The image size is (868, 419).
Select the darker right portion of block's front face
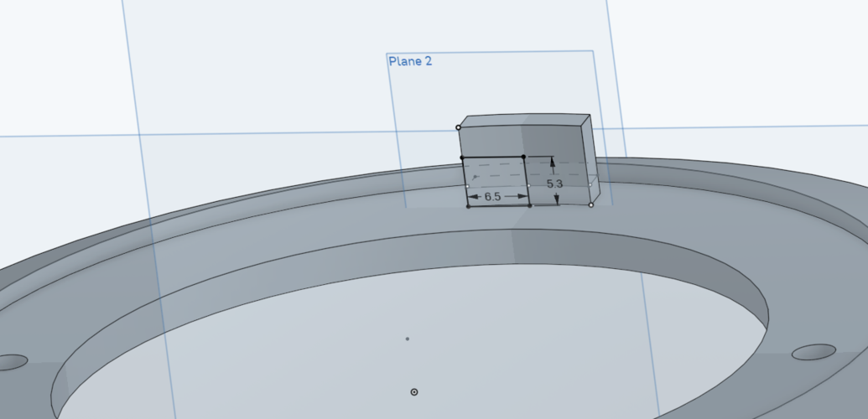pos(554,144)
